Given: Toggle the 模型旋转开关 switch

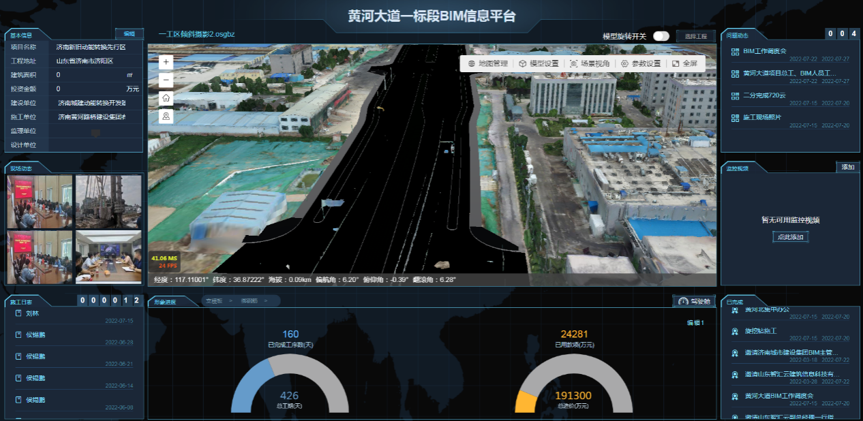Looking at the screenshot, I should (x=661, y=36).
